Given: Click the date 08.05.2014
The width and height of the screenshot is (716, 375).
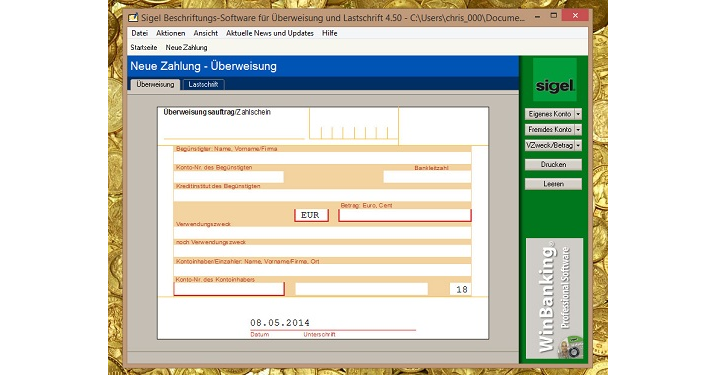Looking at the screenshot, I should tap(280, 323).
